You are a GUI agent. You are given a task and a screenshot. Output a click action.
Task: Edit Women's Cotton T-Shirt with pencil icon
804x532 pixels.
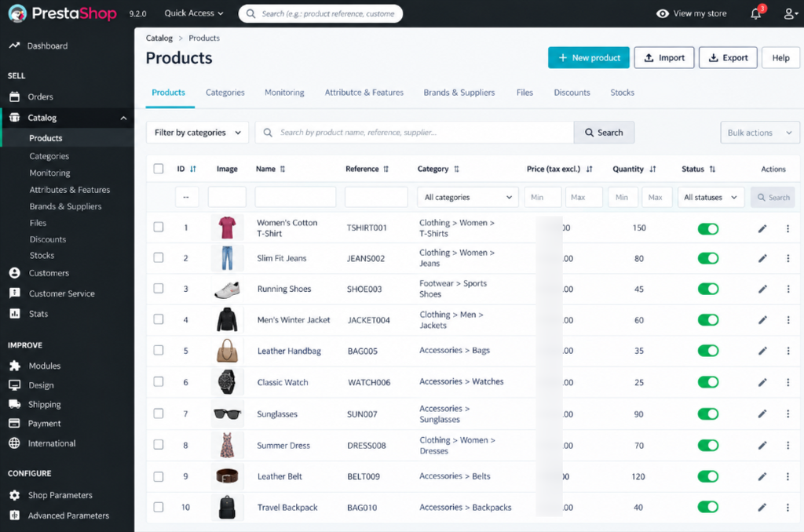[x=762, y=228]
